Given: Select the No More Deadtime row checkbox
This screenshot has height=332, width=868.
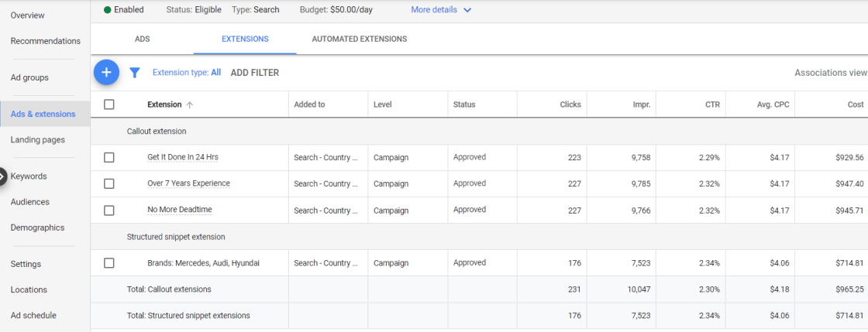Looking at the screenshot, I should pyautogui.click(x=109, y=210).
